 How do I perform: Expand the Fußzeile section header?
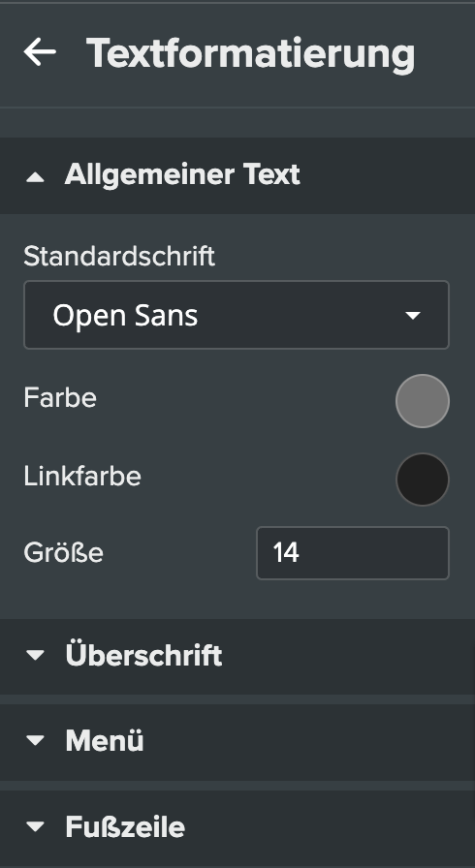pos(237,827)
